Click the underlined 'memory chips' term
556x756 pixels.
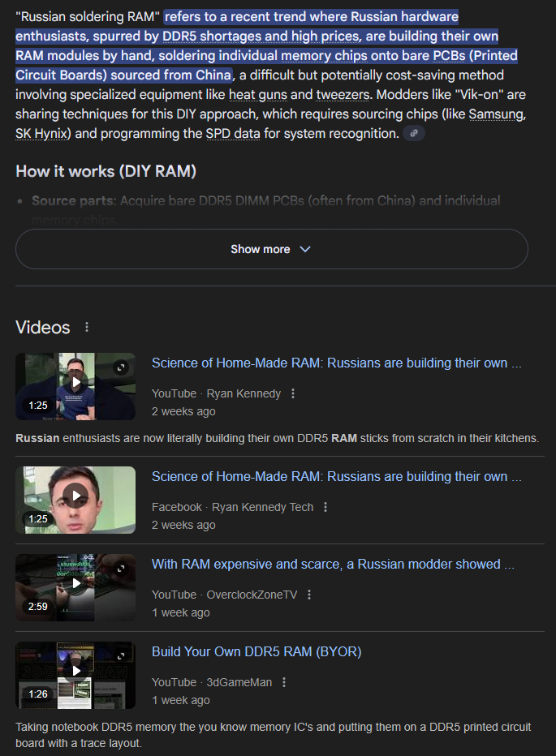coord(325,56)
